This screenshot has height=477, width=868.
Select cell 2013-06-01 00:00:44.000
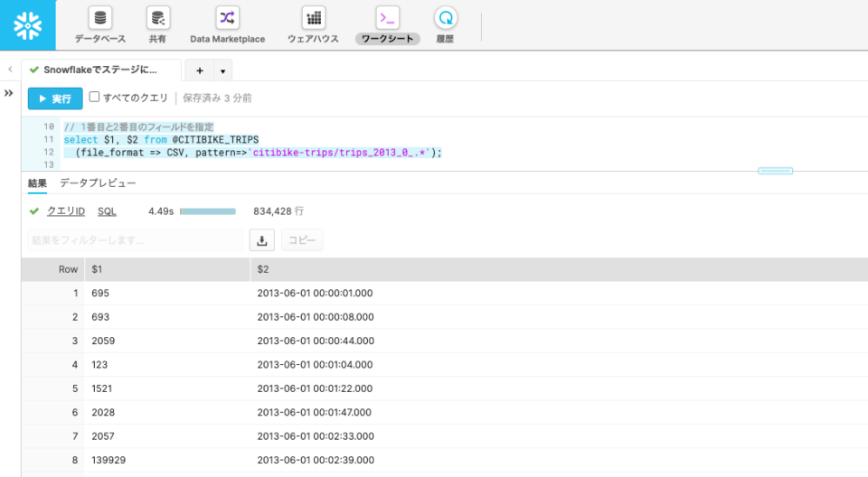click(316, 341)
